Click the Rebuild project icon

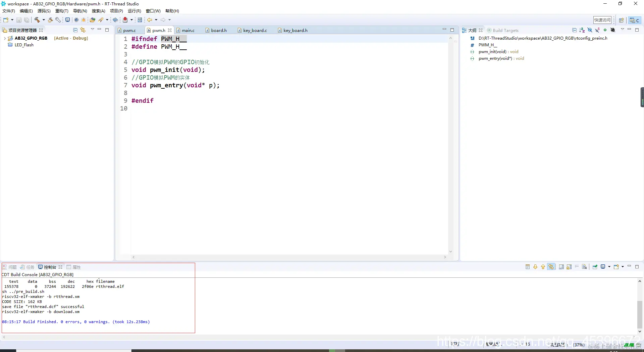50,20
